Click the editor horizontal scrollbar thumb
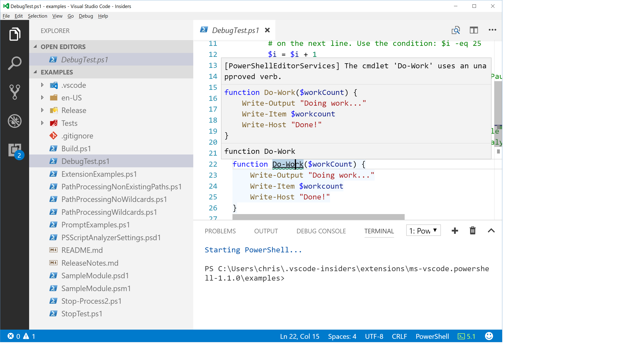This screenshot has height=364, width=644. (318, 217)
